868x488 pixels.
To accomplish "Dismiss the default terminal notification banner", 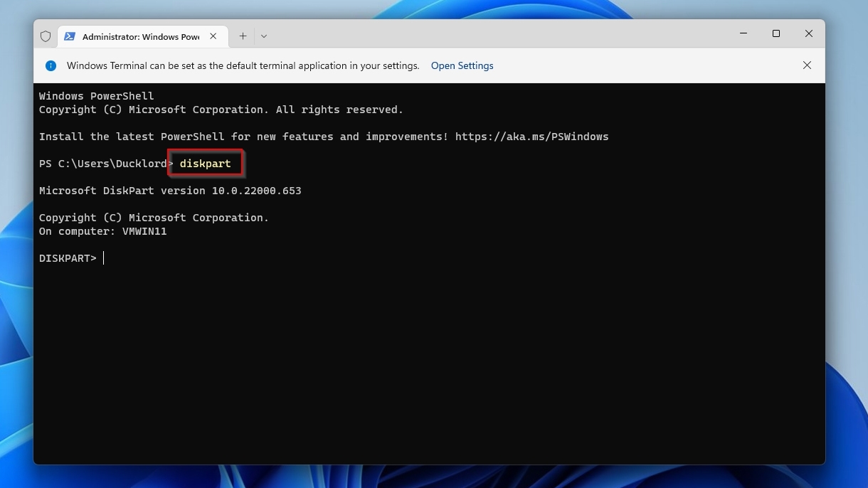I will coord(808,65).
